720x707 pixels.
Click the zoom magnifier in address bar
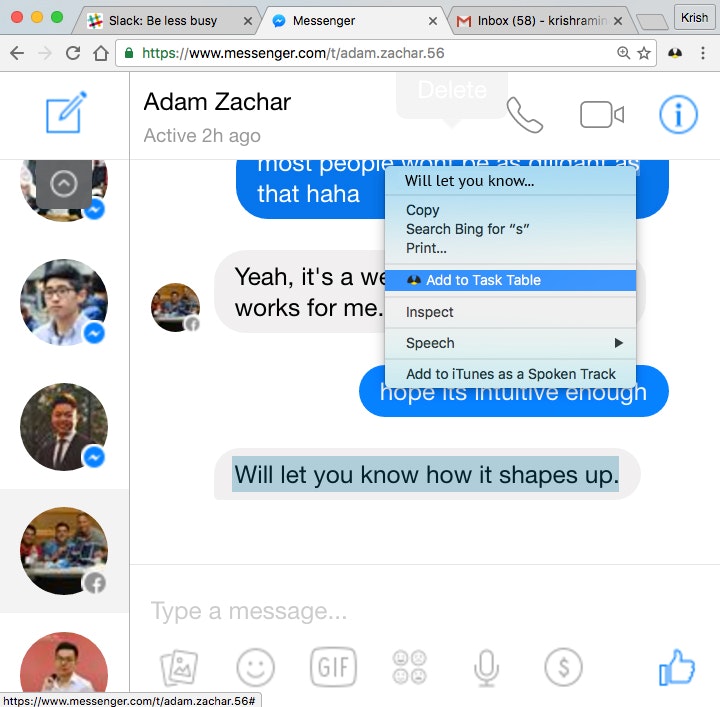pos(623,53)
